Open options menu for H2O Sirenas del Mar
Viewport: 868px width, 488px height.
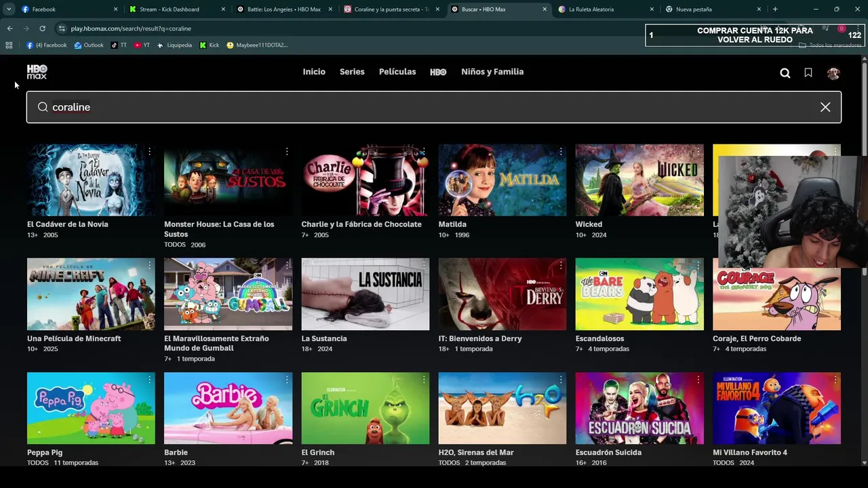pos(561,380)
